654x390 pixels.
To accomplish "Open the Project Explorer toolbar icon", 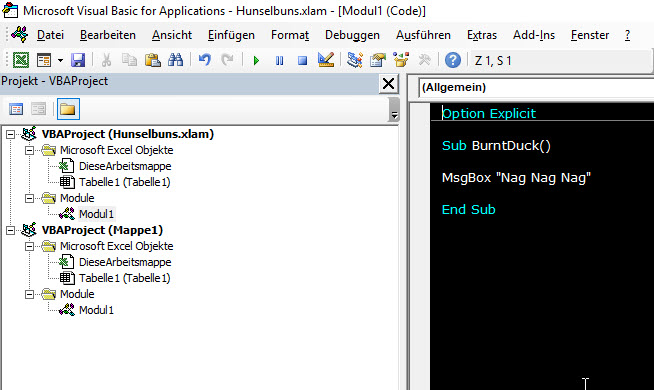I will [x=355, y=60].
